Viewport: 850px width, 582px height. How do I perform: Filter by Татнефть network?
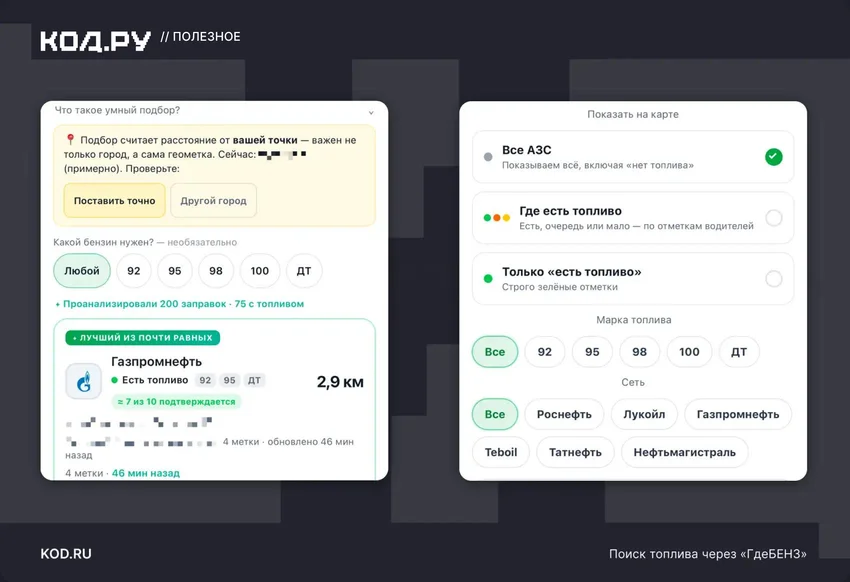click(x=575, y=452)
